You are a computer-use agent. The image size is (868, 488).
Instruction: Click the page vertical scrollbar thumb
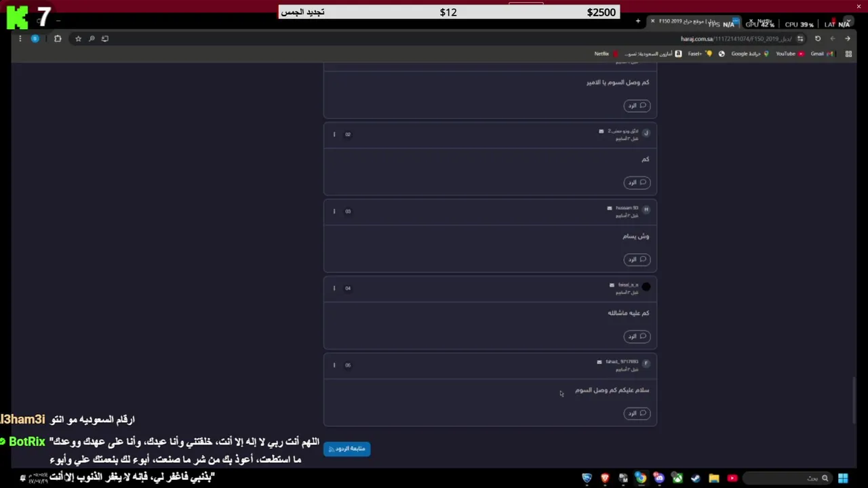click(853, 400)
